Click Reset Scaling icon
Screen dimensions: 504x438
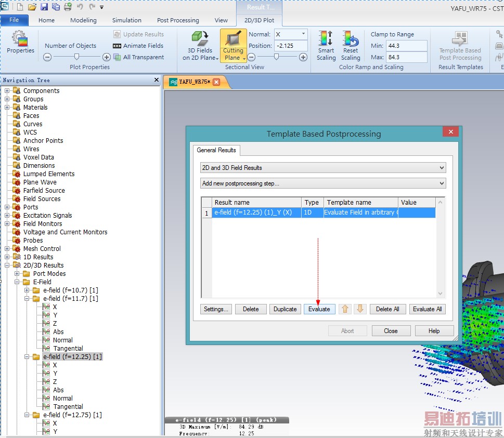(x=351, y=46)
